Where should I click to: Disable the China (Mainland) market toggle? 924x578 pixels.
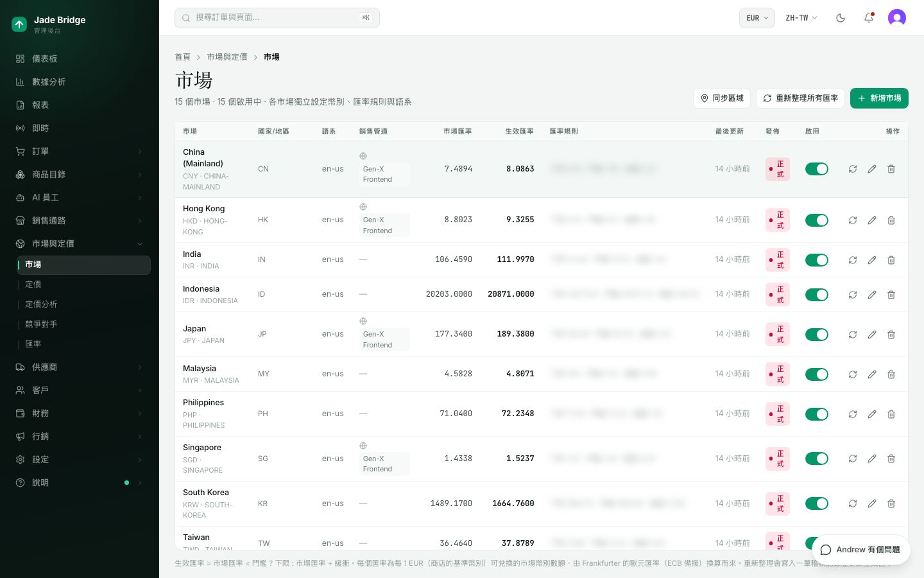[817, 169]
